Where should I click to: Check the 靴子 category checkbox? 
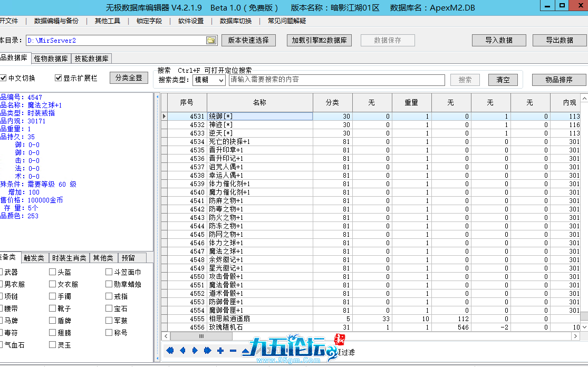(53, 308)
